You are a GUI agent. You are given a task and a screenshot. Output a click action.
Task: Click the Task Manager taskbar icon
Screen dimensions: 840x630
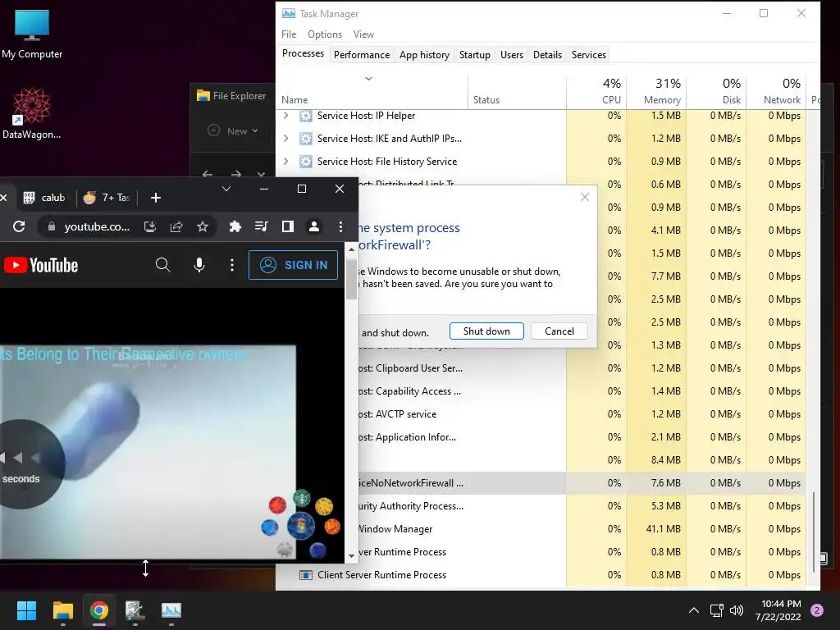click(x=171, y=610)
